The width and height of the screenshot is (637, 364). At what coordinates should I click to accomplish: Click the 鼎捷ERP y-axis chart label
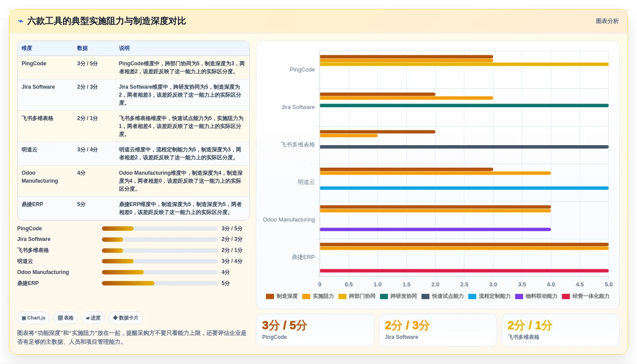click(303, 257)
